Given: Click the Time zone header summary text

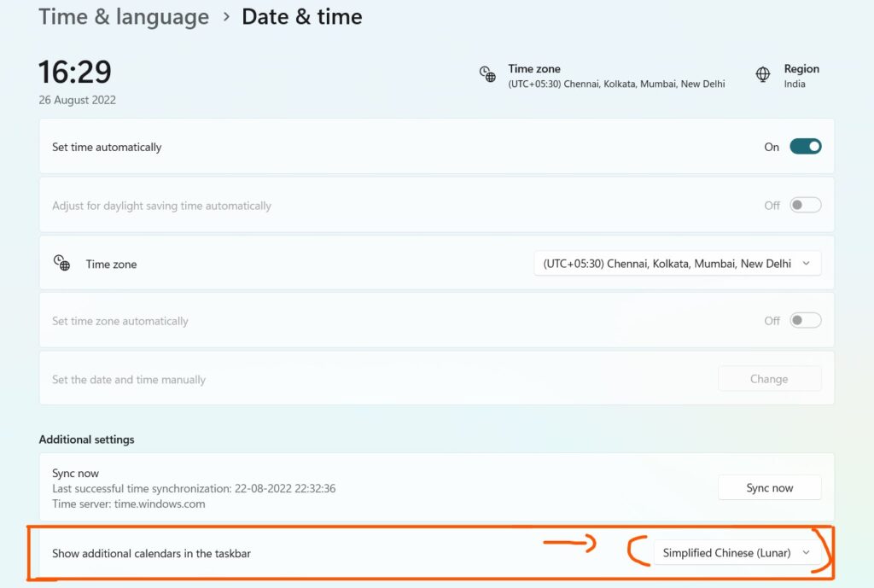Looking at the screenshot, I should [615, 76].
